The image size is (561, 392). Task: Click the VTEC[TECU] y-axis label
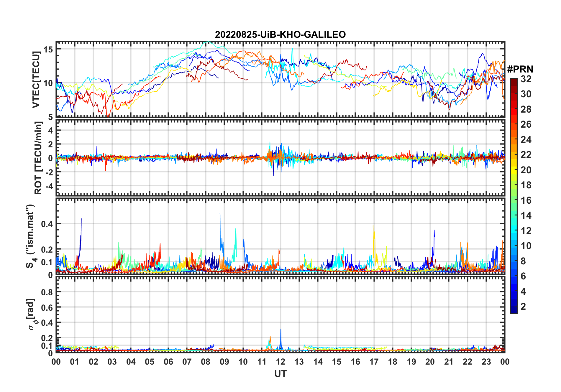(x=36, y=80)
